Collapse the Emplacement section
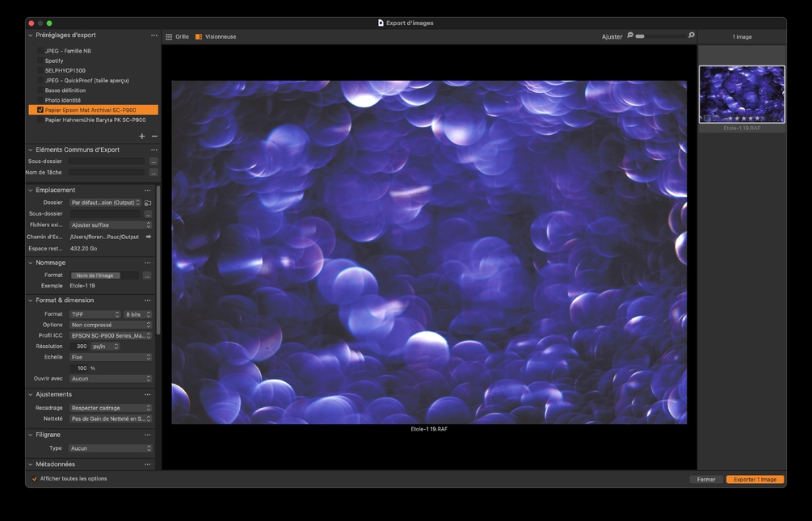Image resolution: width=812 pixels, height=521 pixels. point(31,191)
